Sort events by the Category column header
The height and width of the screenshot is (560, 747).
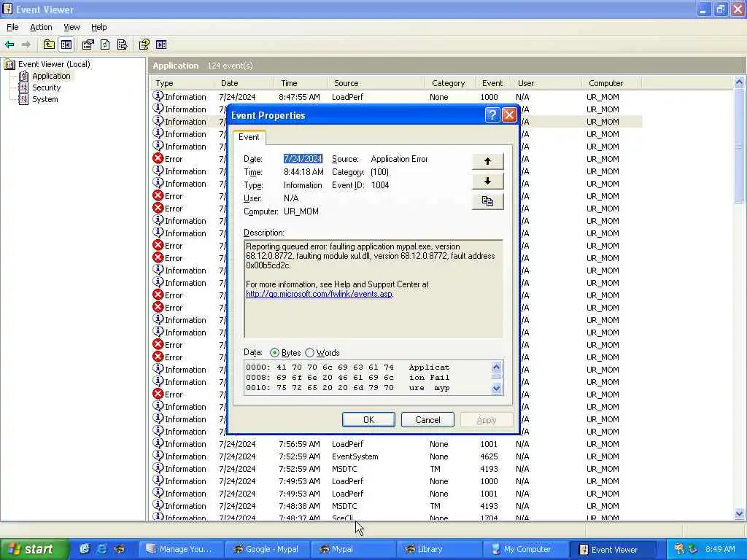449,83
